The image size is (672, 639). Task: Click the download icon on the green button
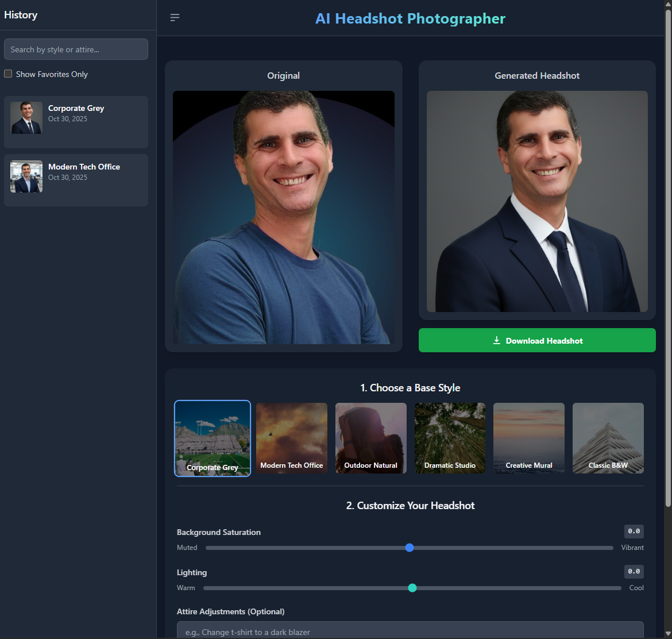pyautogui.click(x=497, y=341)
